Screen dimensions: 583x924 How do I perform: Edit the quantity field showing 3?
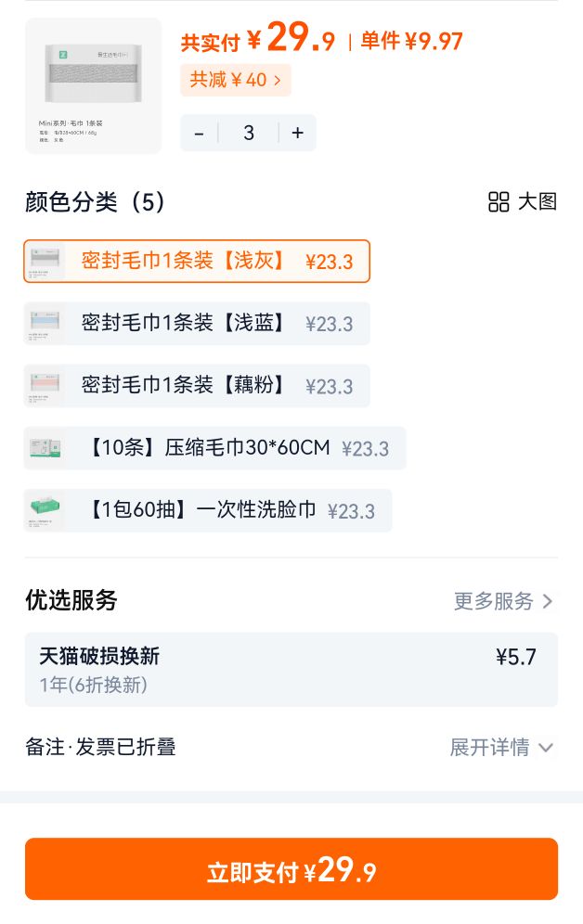(249, 134)
